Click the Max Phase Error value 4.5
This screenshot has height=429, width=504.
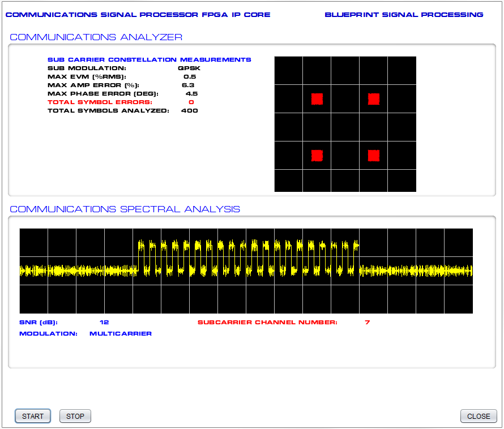[191, 93]
